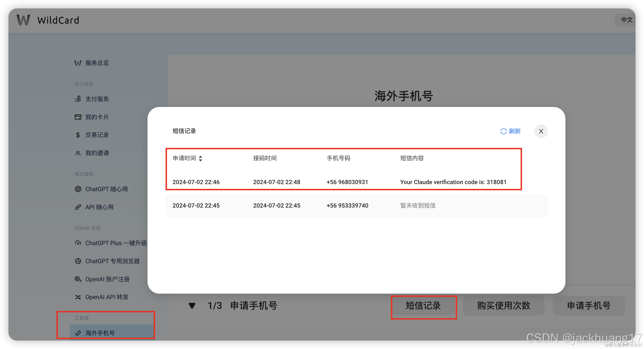Select 海外手机号 in the toolbox section
644x349 pixels.
100,333
